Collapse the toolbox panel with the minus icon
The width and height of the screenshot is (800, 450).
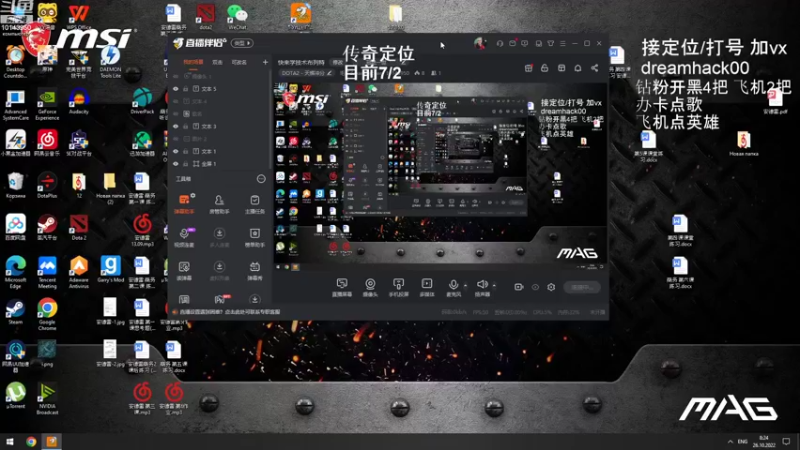pos(261,179)
